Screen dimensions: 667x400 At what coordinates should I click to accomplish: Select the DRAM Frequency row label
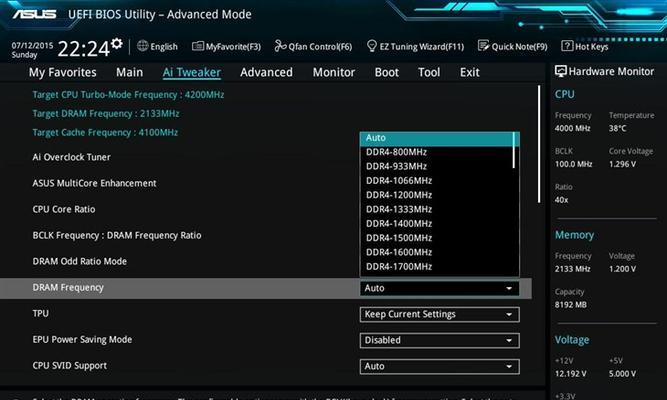coord(68,288)
